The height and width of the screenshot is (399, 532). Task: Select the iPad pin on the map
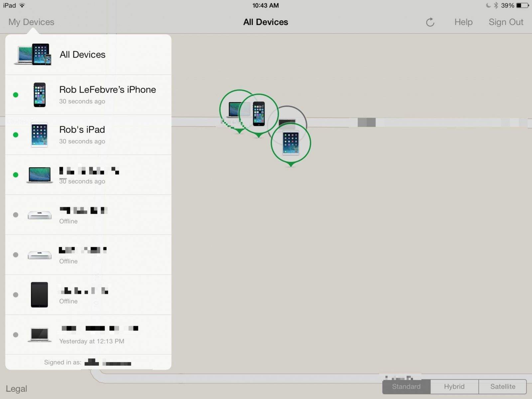(x=291, y=143)
